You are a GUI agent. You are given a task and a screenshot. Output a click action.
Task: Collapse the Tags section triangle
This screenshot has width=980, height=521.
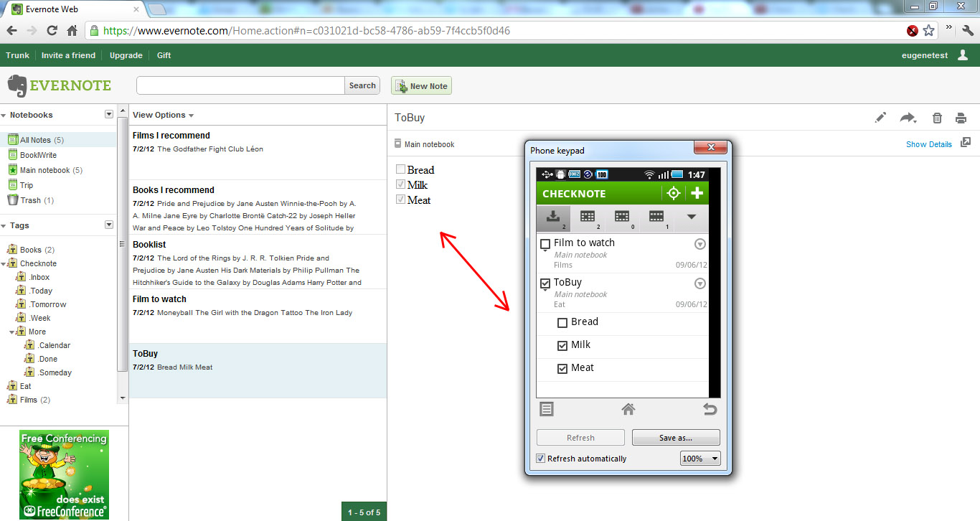pyautogui.click(x=4, y=225)
